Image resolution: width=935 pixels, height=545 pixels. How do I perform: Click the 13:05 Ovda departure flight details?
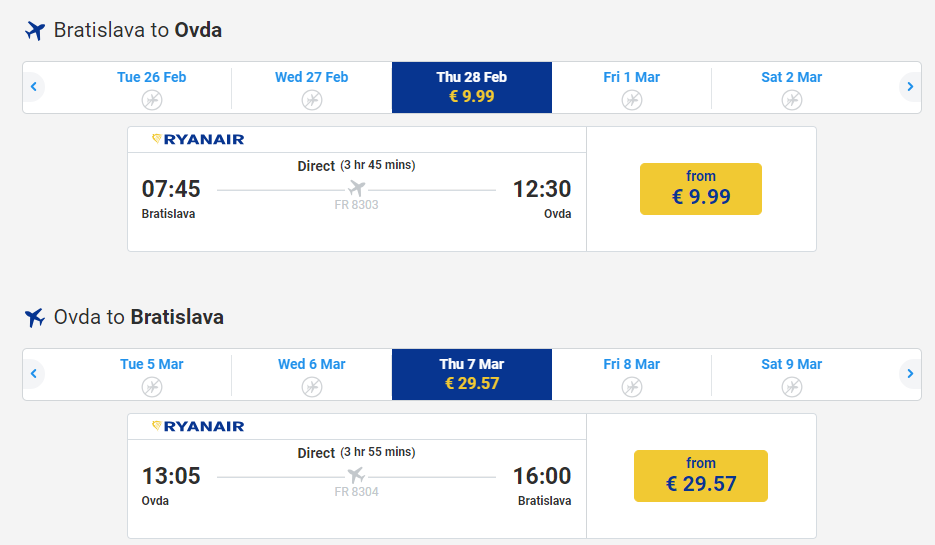171,476
